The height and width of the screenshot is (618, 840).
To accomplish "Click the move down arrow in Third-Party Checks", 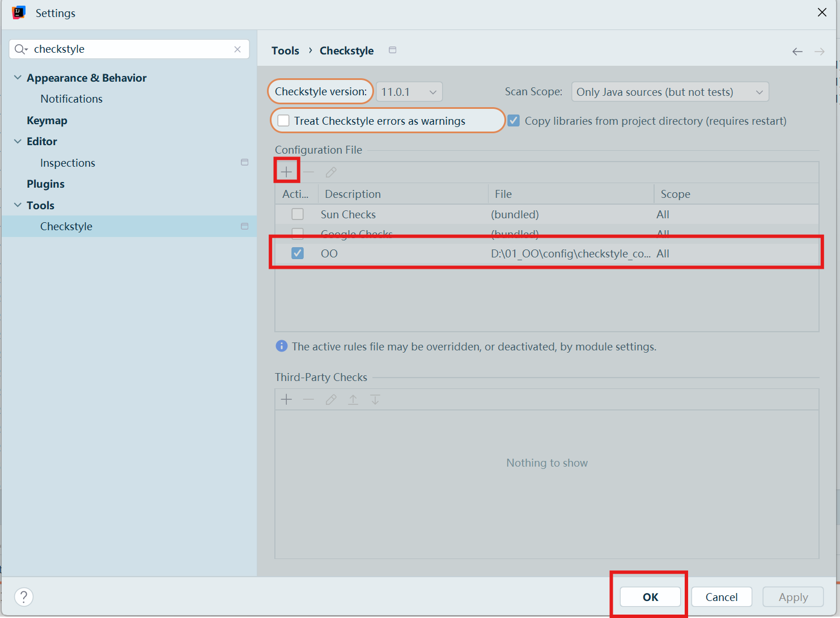I will click(x=375, y=400).
